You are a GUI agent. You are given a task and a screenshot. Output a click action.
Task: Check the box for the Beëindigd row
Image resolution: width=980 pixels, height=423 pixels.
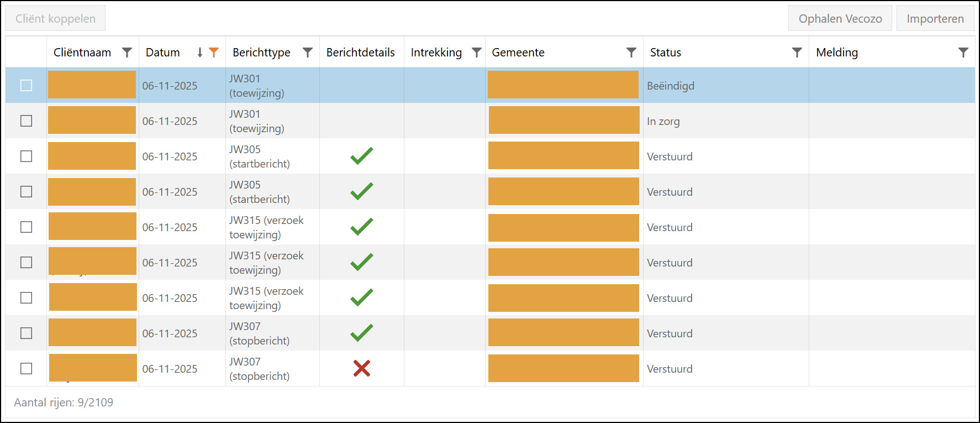(x=26, y=86)
